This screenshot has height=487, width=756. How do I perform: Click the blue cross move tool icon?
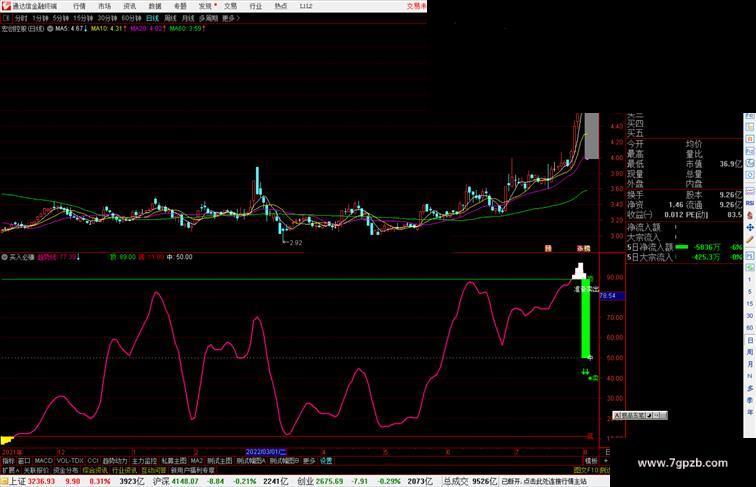[x=750, y=227]
